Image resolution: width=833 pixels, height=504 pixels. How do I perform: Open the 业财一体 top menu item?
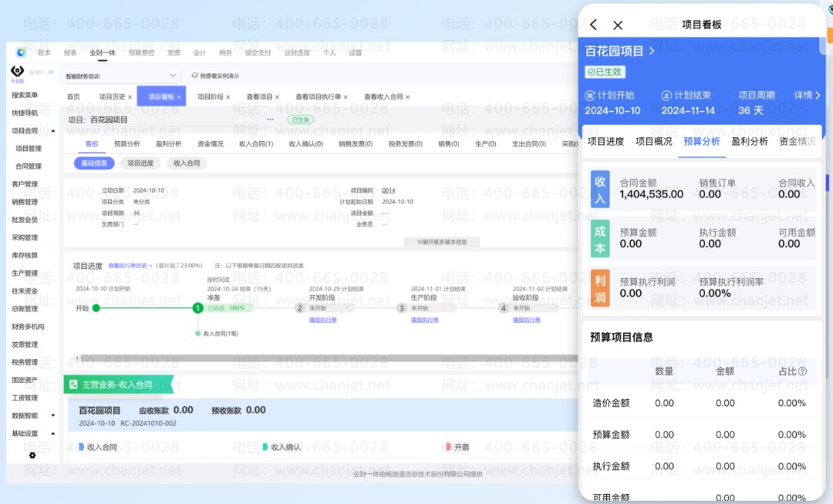coord(103,53)
